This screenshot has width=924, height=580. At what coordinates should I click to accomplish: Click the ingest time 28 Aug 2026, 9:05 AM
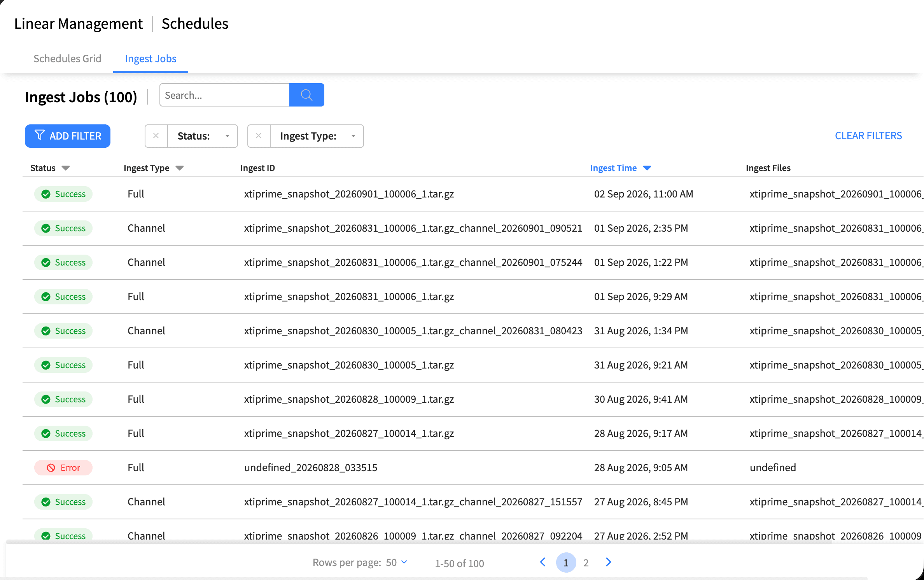click(641, 468)
